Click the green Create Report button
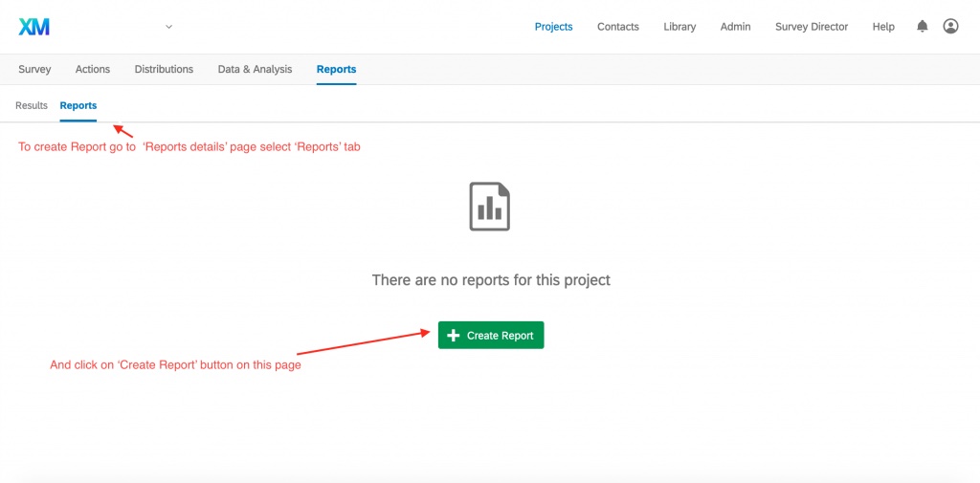The width and height of the screenshot is (980, 483). (491, 336)
